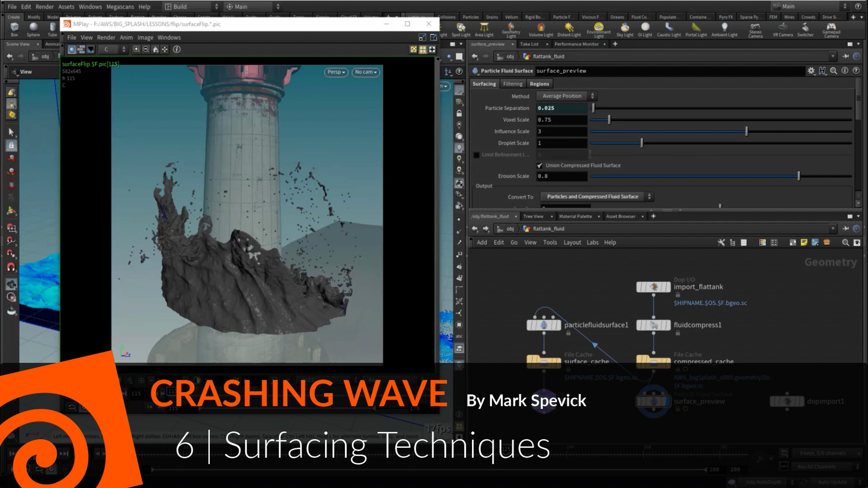Open the Persp viewport dropdown

tap(336, 72)
